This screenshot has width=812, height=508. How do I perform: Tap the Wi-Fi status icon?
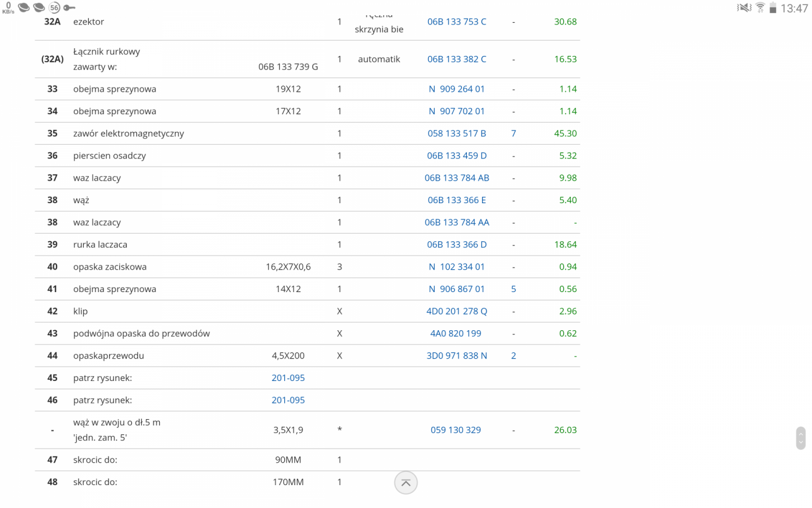click(x=760, y=8)
